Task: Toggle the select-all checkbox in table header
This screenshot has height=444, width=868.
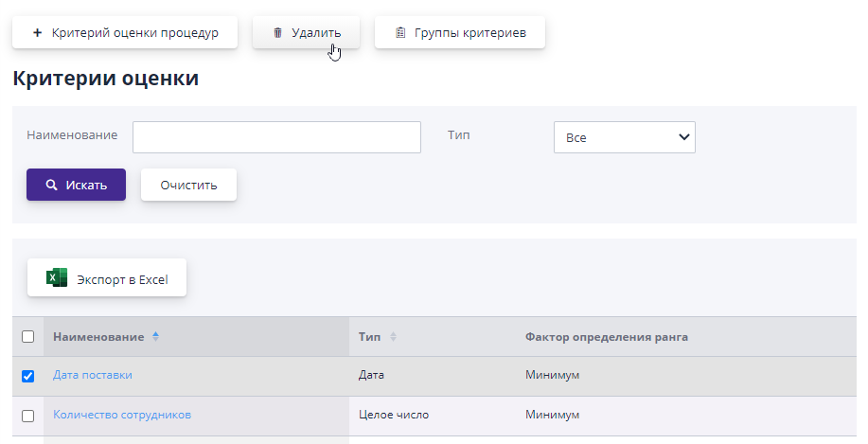Action: click(27, 337)
